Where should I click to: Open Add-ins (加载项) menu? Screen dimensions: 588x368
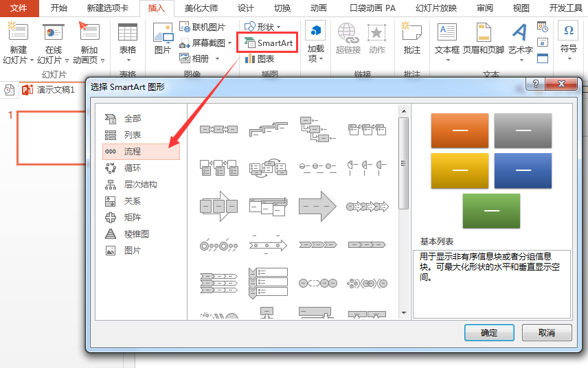(316, 43)
